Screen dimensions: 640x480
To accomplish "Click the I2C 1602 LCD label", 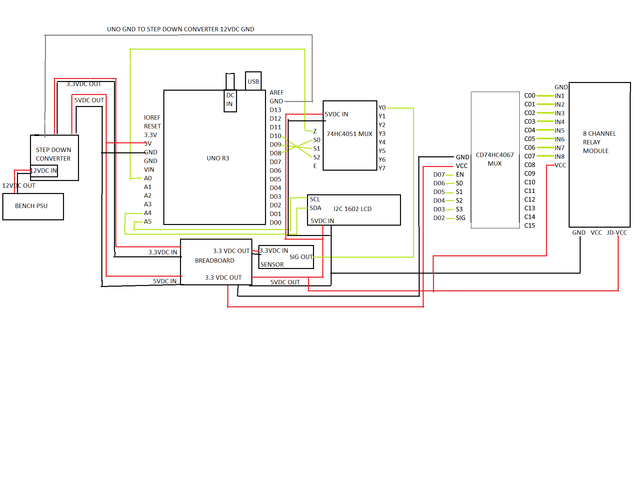I will tap(353, 209).
